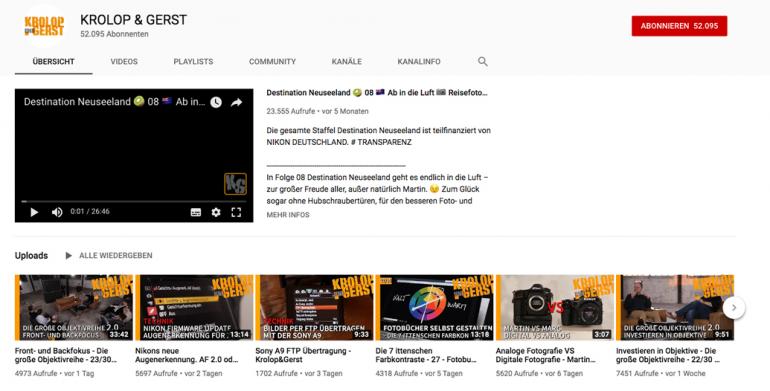
Task: Open Nikon Firmware Update video thumbnail
Action: point(194,307)
